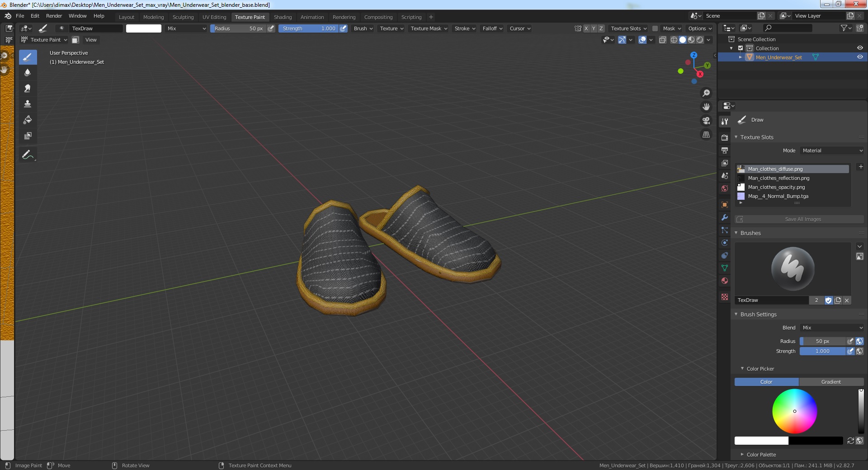
Task: Open the Brush dropdown menu
Action: (x=363, y=28)
